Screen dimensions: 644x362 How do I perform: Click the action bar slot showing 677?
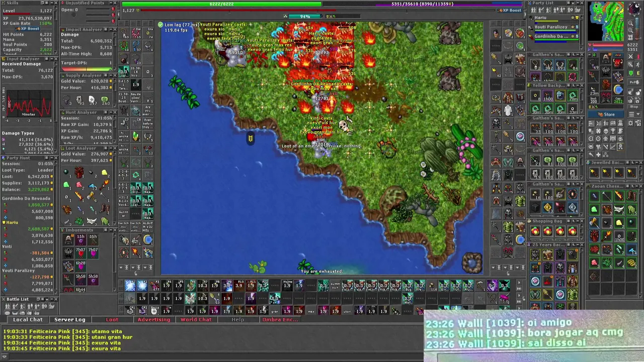point(154,286)
